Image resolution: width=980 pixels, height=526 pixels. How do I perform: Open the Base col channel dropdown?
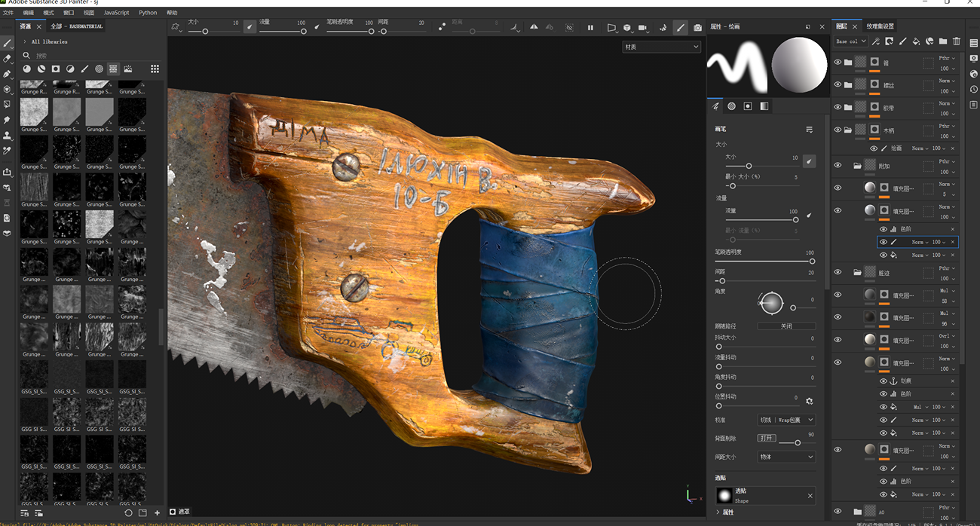point(851,41)
